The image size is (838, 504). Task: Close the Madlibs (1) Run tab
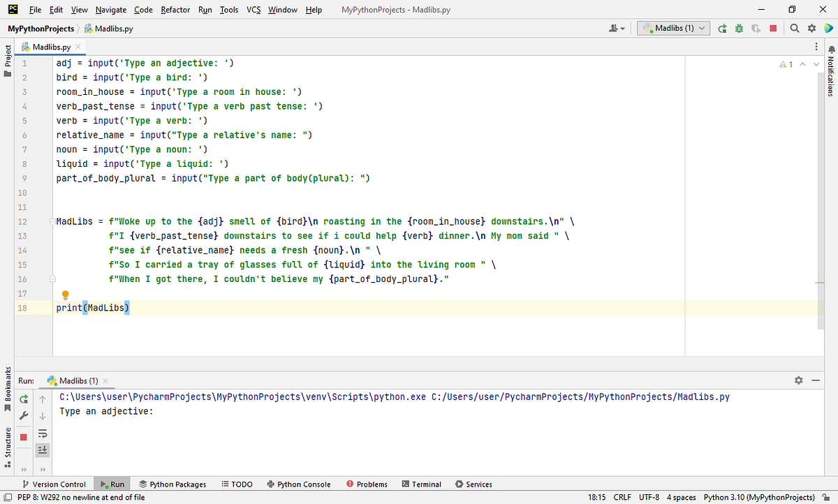tap(105, 381)
